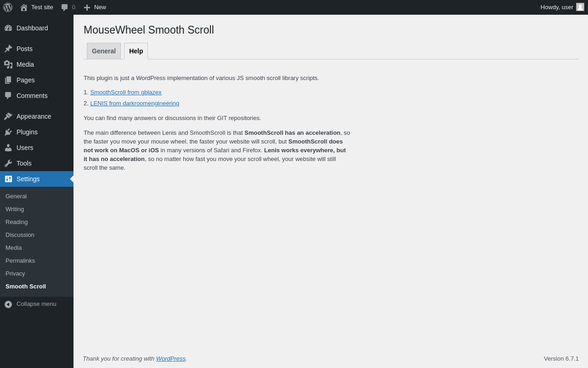Switch to the General tab
Screen dimensions: 588x368
click(104, 51)
